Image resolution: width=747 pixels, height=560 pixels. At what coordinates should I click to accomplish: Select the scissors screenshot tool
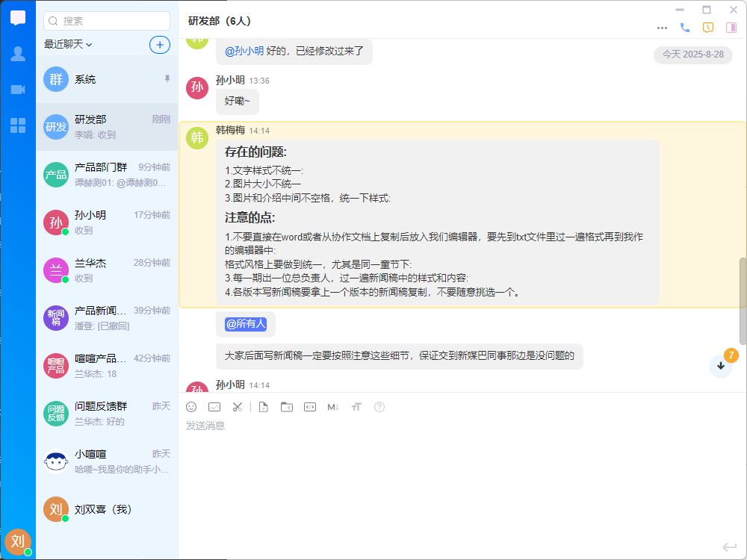[x=237, y=407]
